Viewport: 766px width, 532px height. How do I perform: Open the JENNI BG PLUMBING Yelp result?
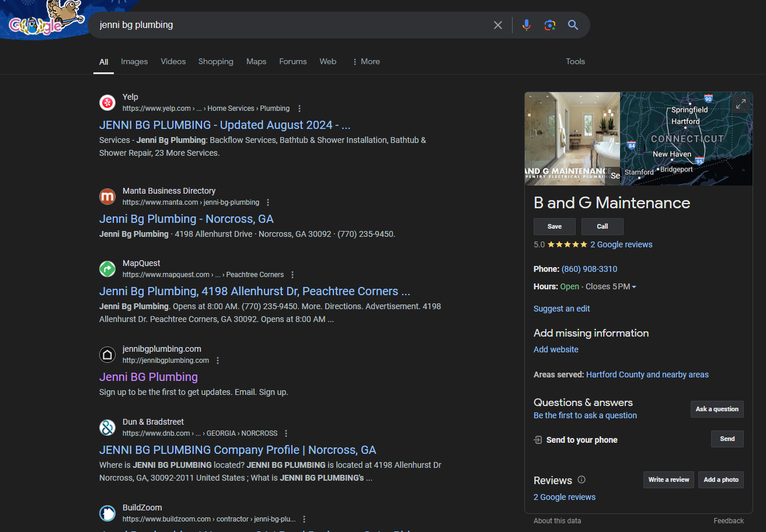(225, 125)
